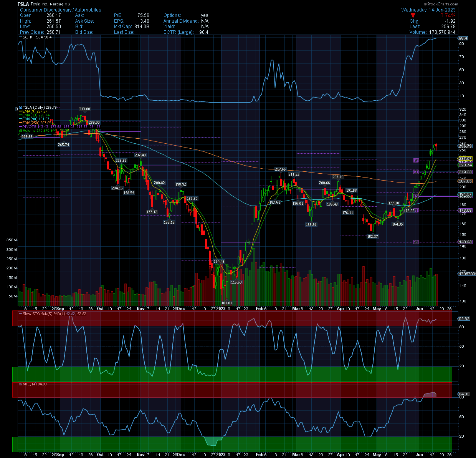Click the 101.81 low price label
Image resolution: width=476 pixels, height=458 pixels.
point(227,303)
